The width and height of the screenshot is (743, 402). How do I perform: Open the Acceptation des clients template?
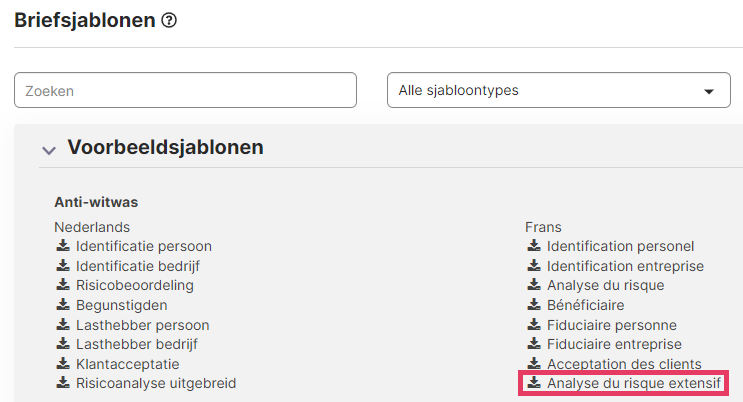click(x=624, y=364)
